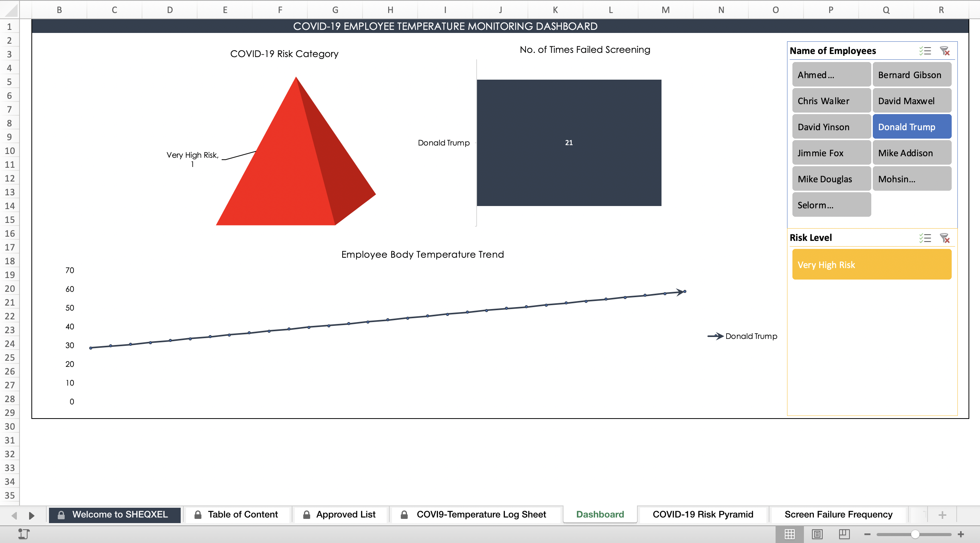This screenshot has height=543, width=980.
Task: Select David Maxwel slicer item
Action: coord(912,101)
